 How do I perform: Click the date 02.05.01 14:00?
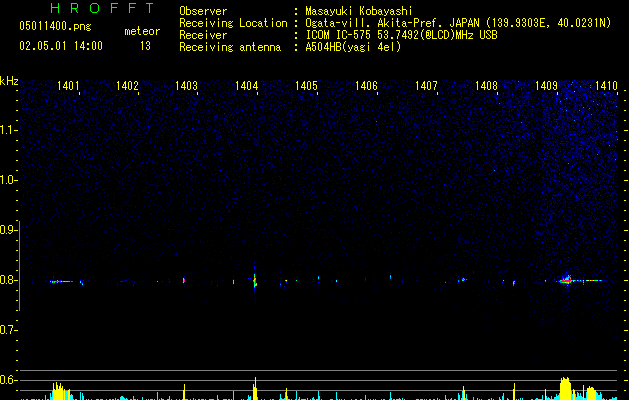[61, 46]
